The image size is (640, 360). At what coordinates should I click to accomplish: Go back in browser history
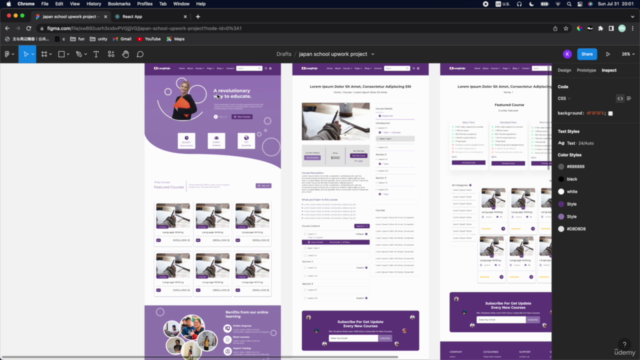click(x=7, y=28)
